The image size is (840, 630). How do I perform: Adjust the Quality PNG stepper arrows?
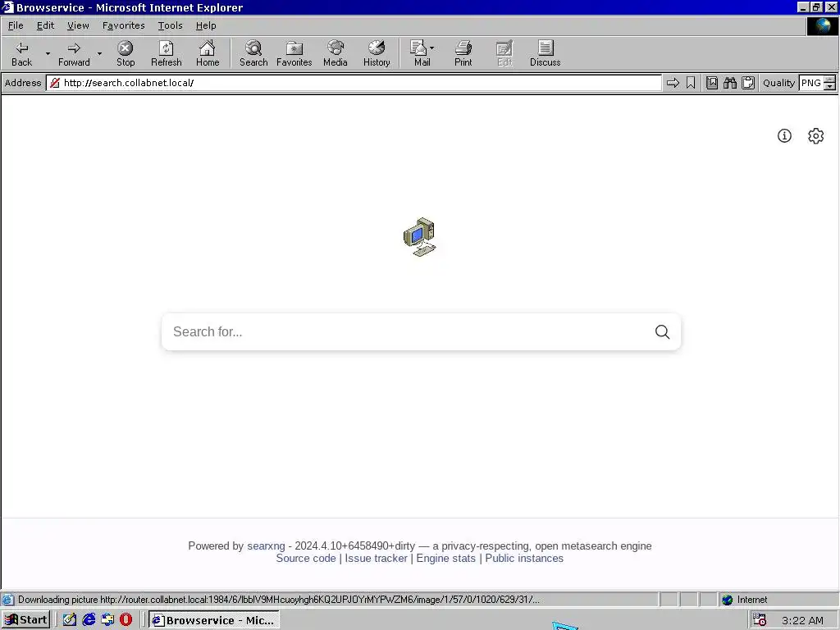coord(830,83)
